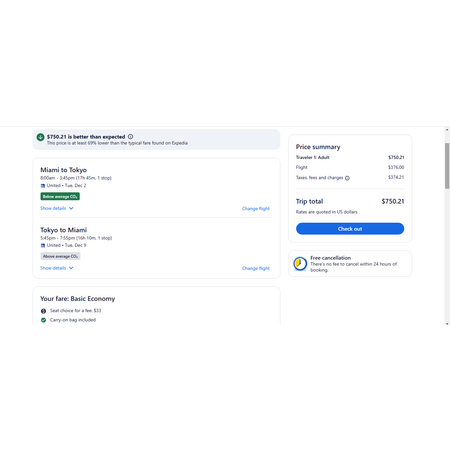The image size is (450, 450).
Task: Change the Tokyo to Miami flight
Action: coord(256,268)
